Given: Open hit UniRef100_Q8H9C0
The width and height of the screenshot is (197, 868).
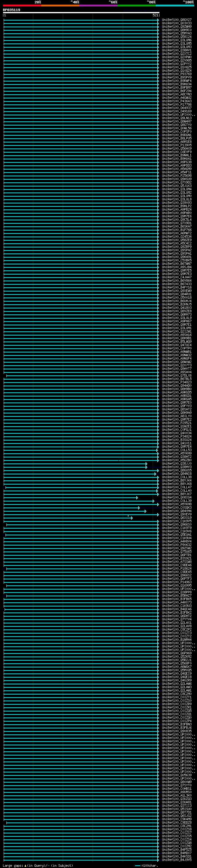Looking at the screenshot, I should 176,30.
